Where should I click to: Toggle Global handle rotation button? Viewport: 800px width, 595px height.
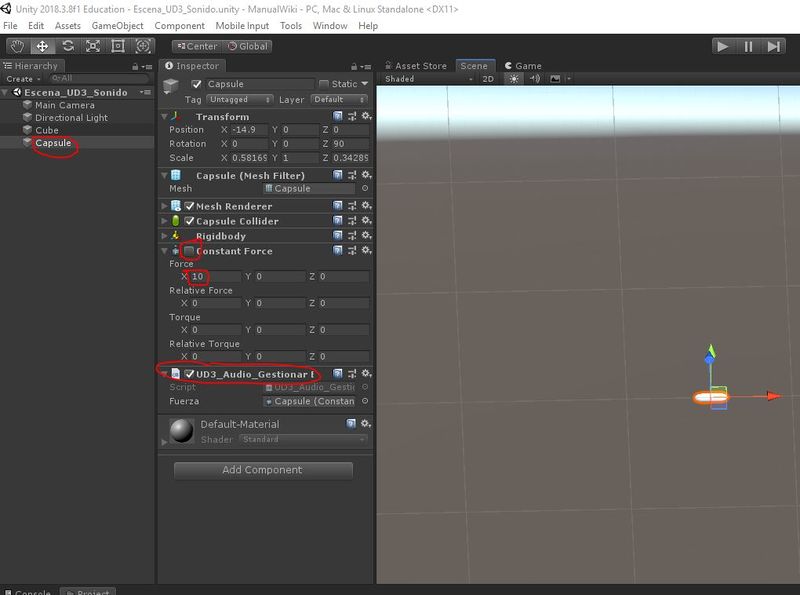coord(247,46)
